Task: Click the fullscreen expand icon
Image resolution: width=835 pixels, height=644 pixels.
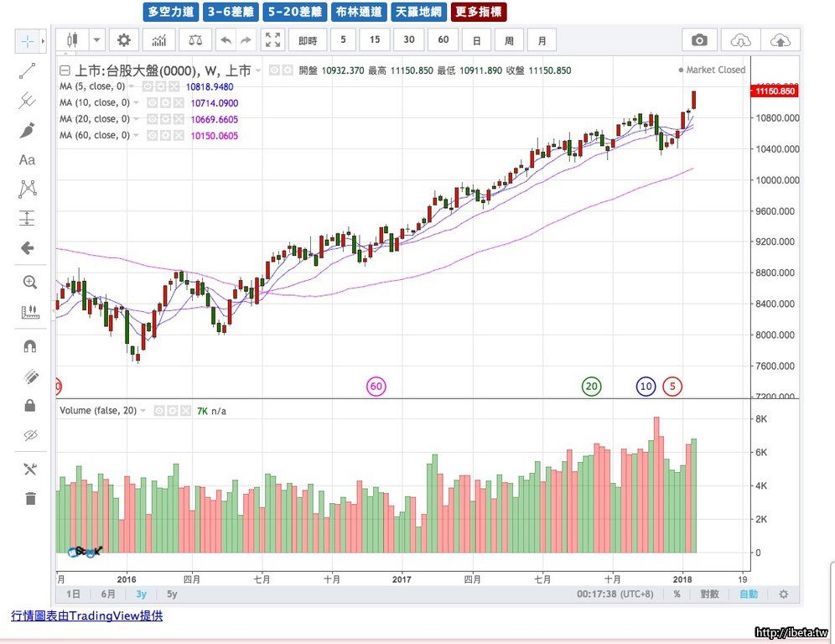Action: [x=272, y=40]
